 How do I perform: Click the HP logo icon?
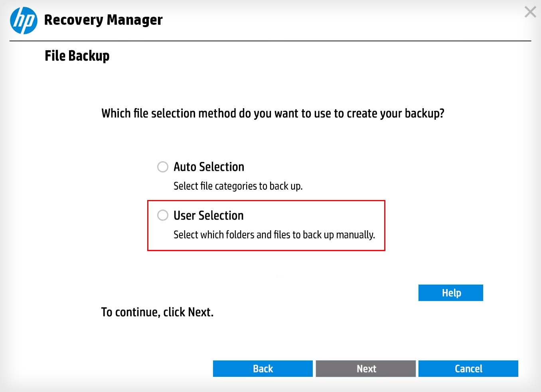24,20
